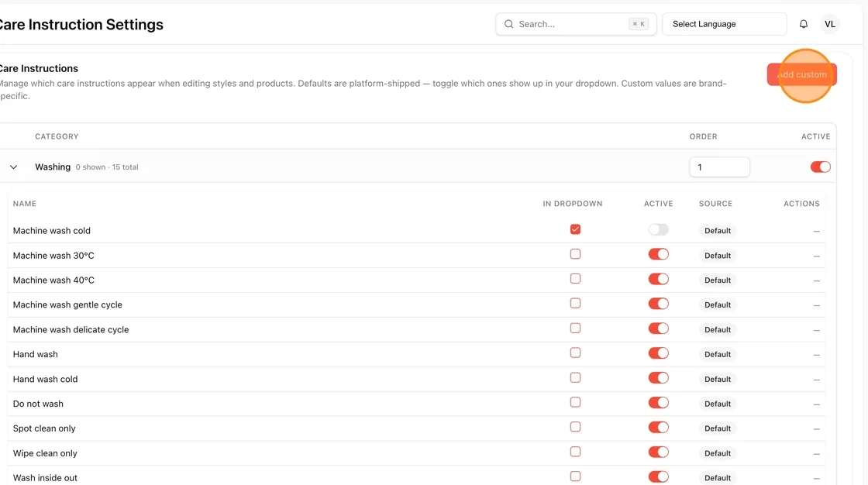868x485 pixels.
Task: Disable active switch for Spot clean only
Action: 658,428
